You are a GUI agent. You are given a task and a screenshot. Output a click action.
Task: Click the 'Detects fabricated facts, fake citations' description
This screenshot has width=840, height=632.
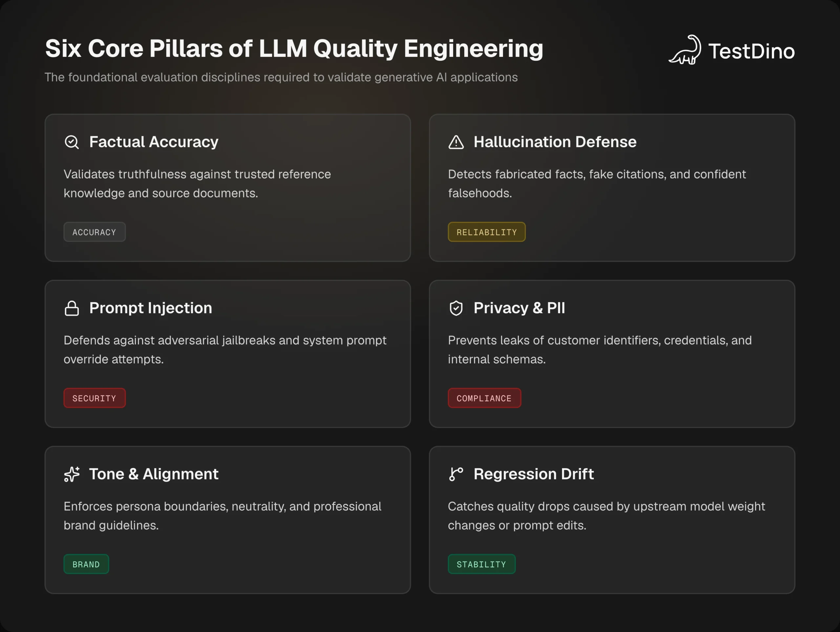(597, 184)
